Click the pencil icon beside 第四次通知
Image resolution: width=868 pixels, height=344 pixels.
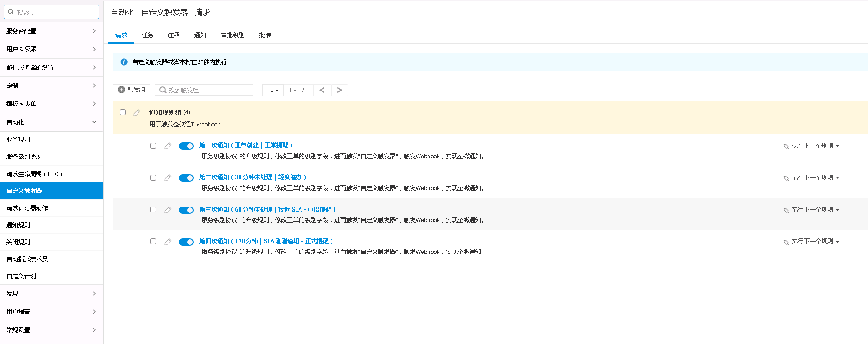(x=168, y=242)
